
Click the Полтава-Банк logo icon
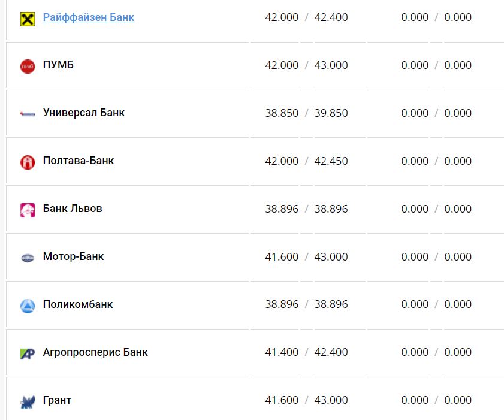[28, 162]
